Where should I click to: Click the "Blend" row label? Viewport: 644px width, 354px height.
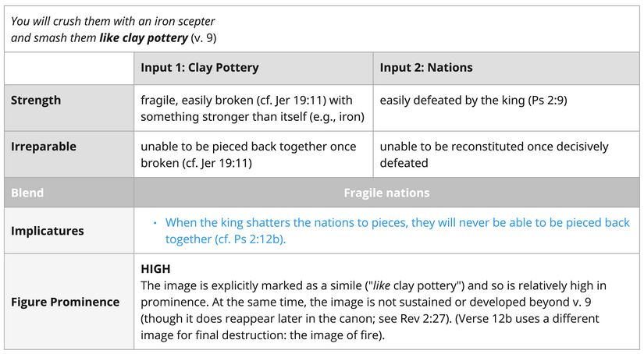27,193
